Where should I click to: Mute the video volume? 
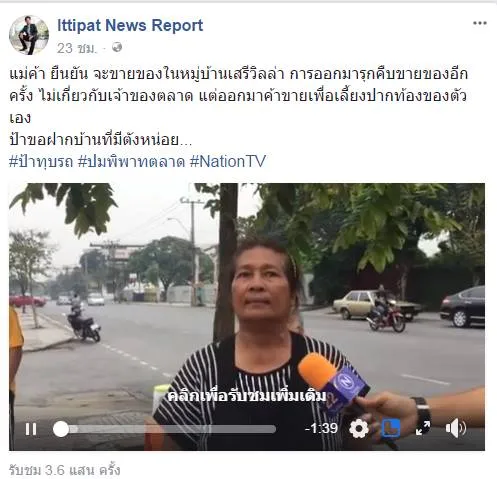point(455,428)
